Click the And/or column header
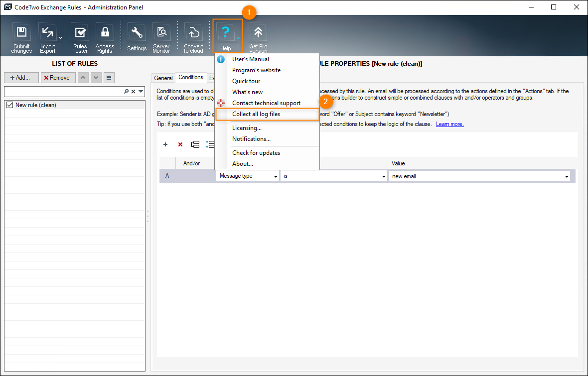 tap(192, 163)
